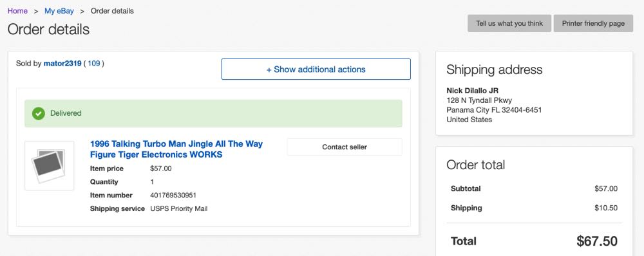Click the green Delivered checkmark icon
The width and height of the screenshot is (644, 256).
[39, 113]
